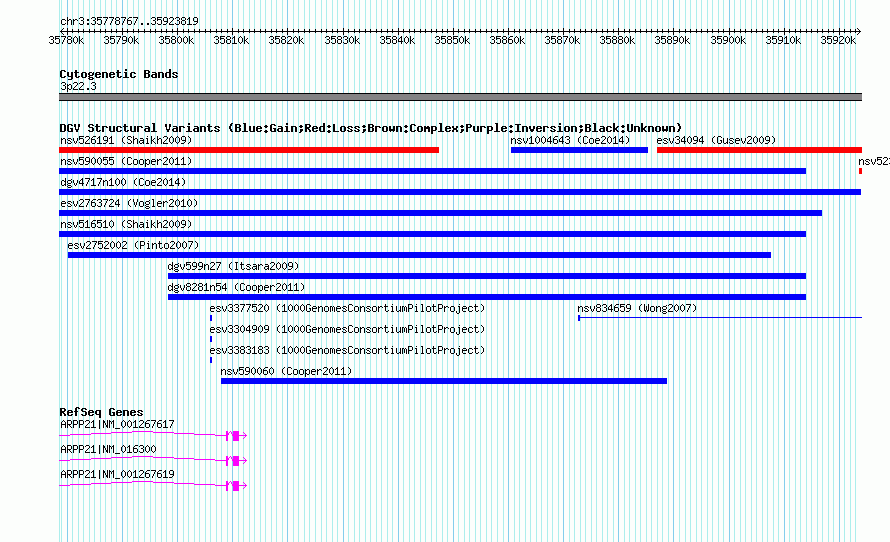Select the nsv1004643 (Coe2014) blue gain bar
The width and height of the screenshot is (890, 542).
click(x=579, y=150)
